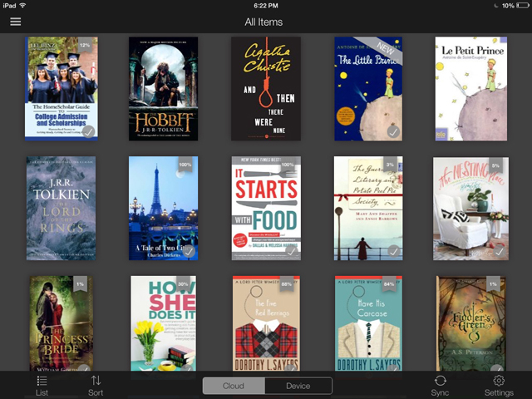Click checkmark on College Admission book
The width and height of the screenshot is (532, 399).
(x=89, y=131)
